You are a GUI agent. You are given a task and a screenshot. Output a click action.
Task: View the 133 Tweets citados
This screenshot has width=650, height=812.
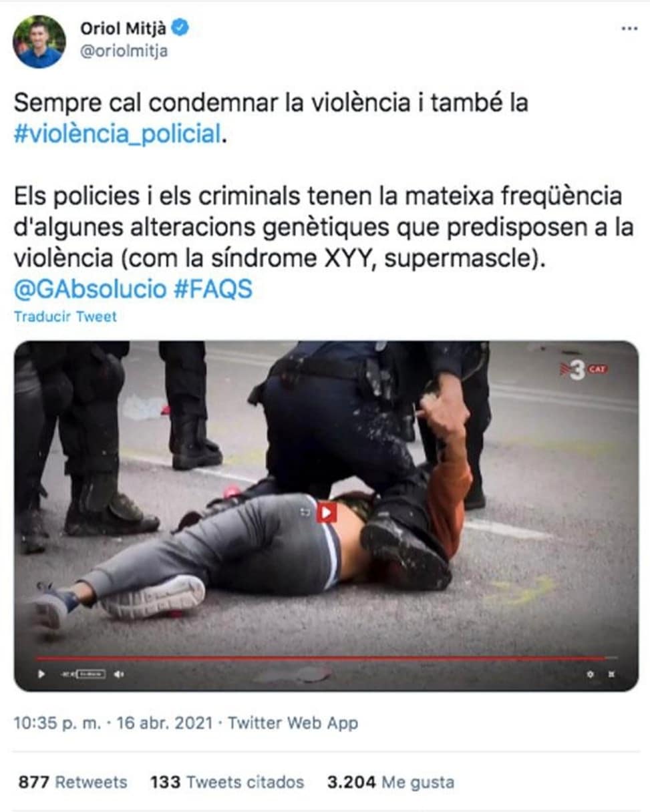[x=227, y=782]
